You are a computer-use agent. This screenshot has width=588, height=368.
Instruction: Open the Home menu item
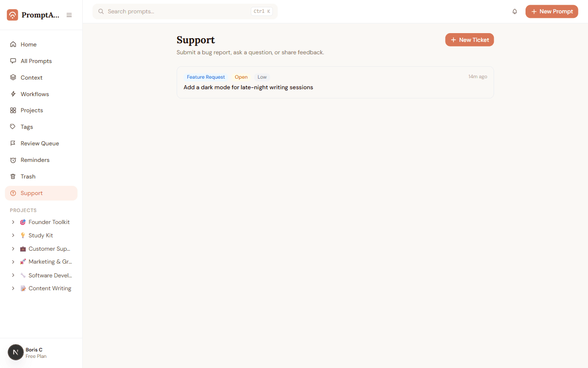click(41, 45)
